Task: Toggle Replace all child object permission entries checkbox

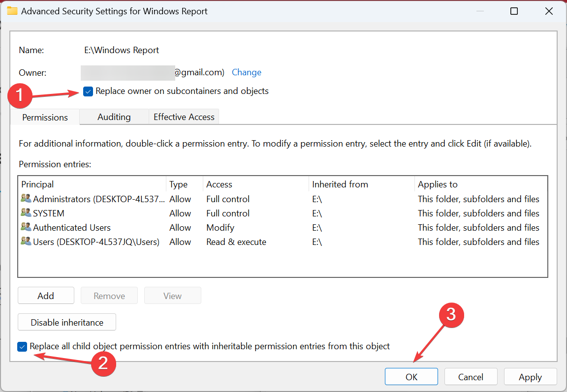Action: click(22, 347)
